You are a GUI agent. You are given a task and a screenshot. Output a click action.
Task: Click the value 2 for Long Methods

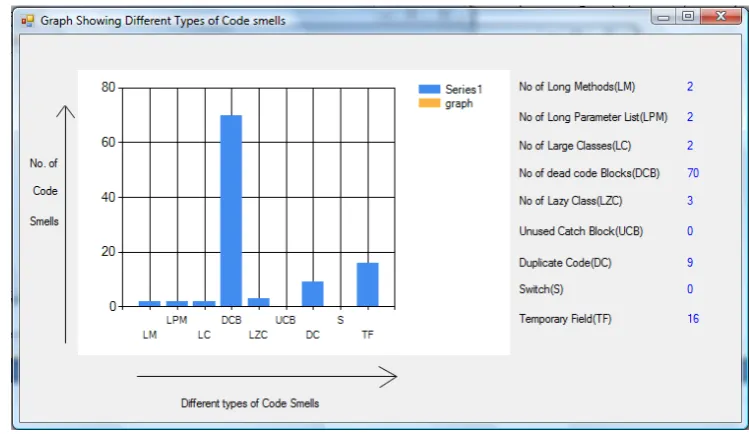[x=690, y=87]
